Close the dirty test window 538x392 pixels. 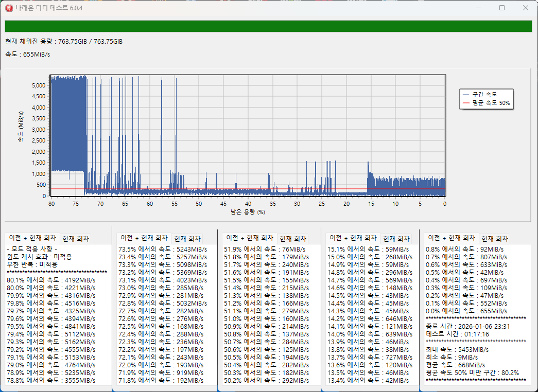(x=525, y=8)
